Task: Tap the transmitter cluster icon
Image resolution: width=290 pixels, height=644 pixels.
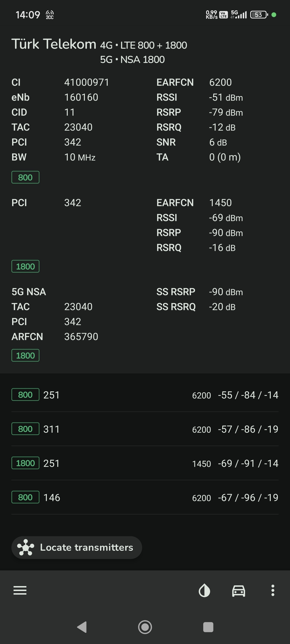Action: [x=25, y=548]
